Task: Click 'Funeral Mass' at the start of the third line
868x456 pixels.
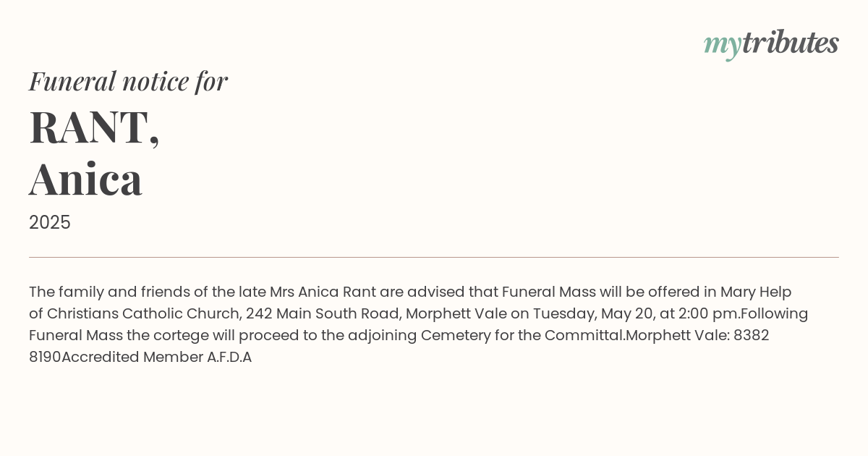Action: (x=76, y=335)
